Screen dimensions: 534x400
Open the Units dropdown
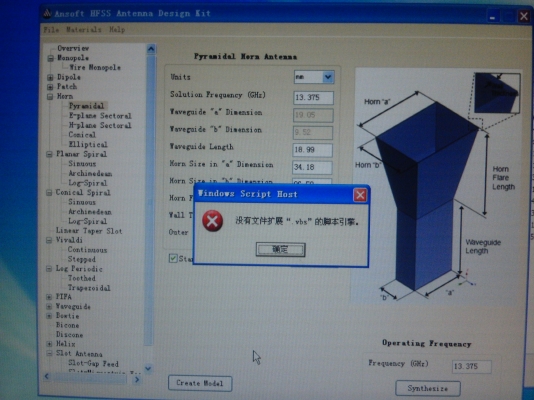[x=328, y=77]
